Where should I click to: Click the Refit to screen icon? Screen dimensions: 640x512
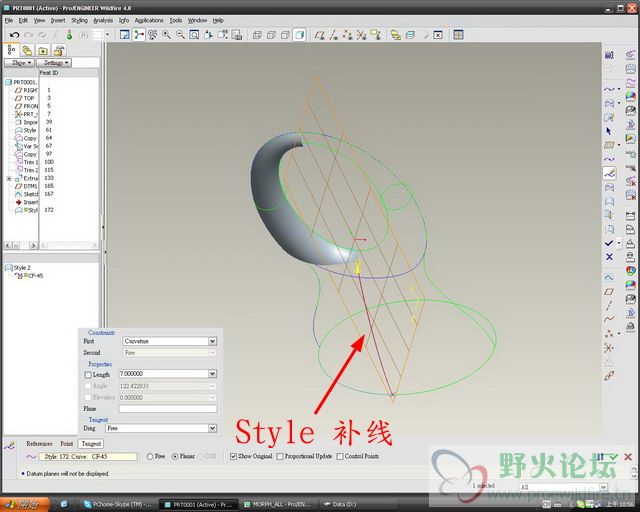(194, 35)
